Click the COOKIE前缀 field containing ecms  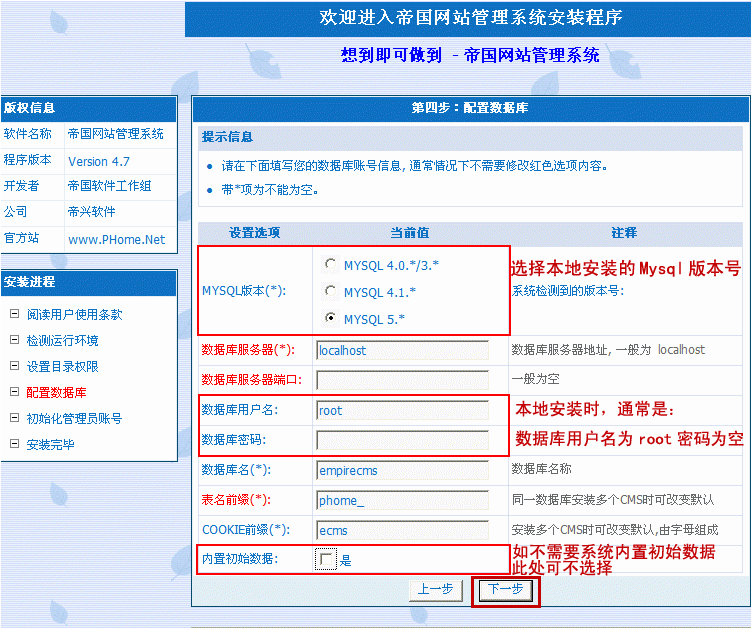[402, 530]
